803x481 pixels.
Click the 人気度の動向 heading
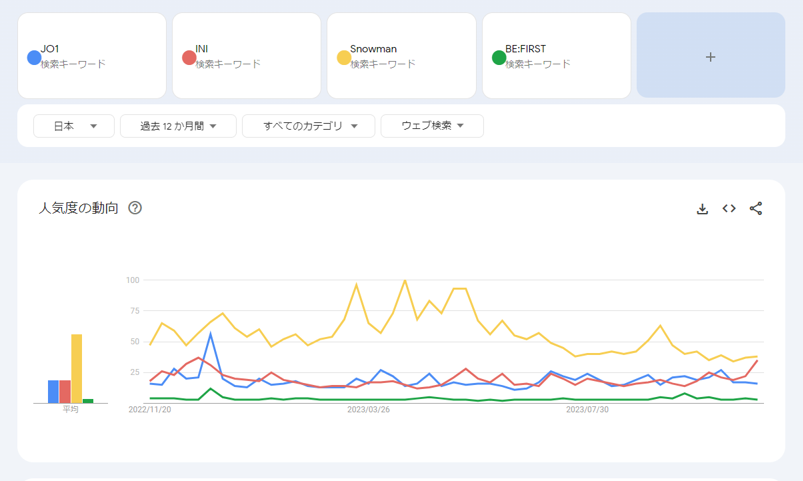pyautogui.click(x=78, y=208)
